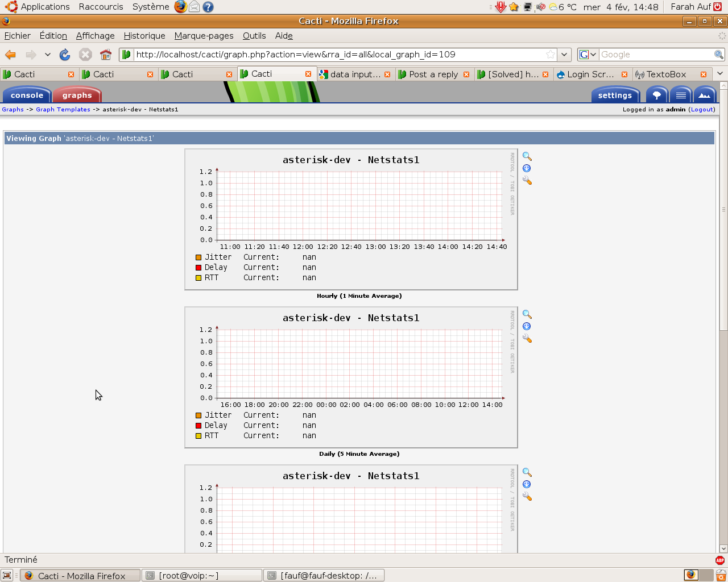The width and height of the screenshot is (728, 582).
Task: Click the muted volume icon in tray
Action: (x=540, y=7)
